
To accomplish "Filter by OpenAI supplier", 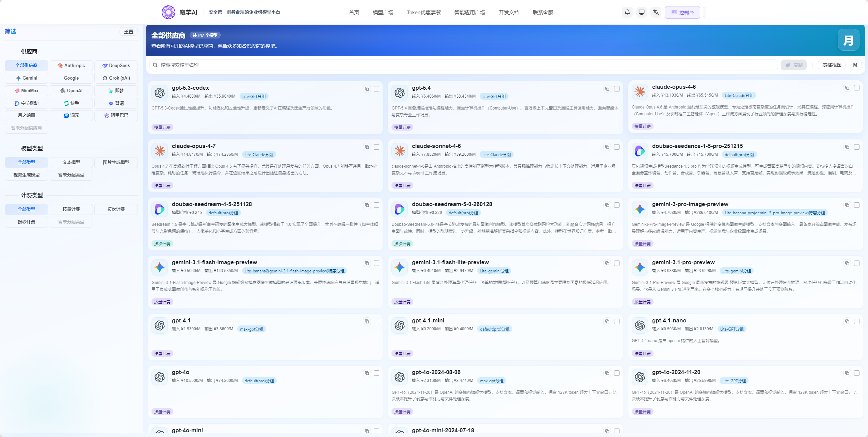I will pyautogui.click(x=71, y=90).
